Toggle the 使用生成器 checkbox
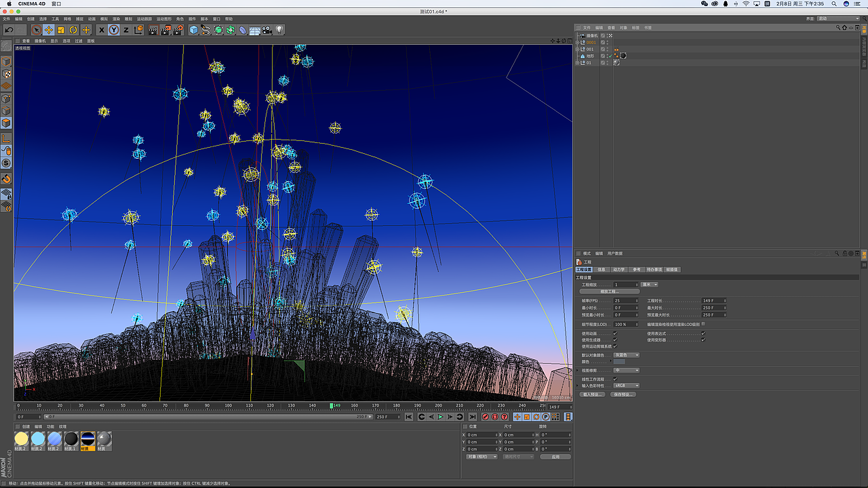This screenshot has width=868, height=488. click(615, 340)
